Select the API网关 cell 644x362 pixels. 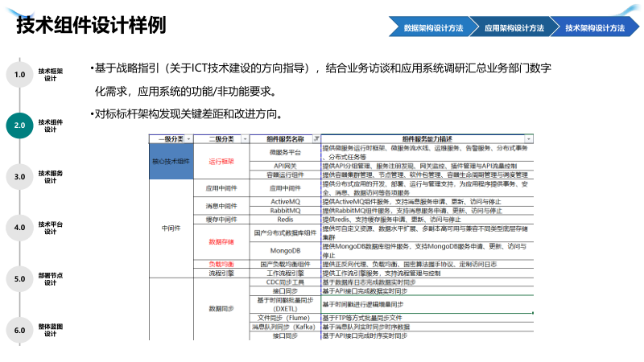pyautogui.click(x=285, y=166)
